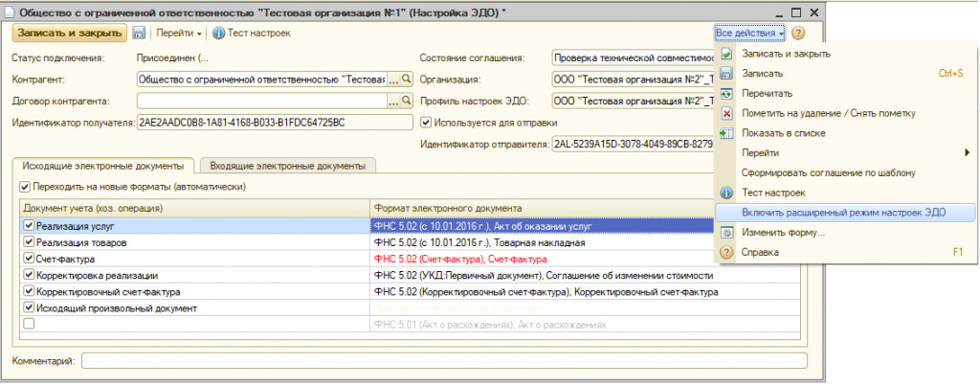Click Тест настроек text in toolbar

pos(258,34)
